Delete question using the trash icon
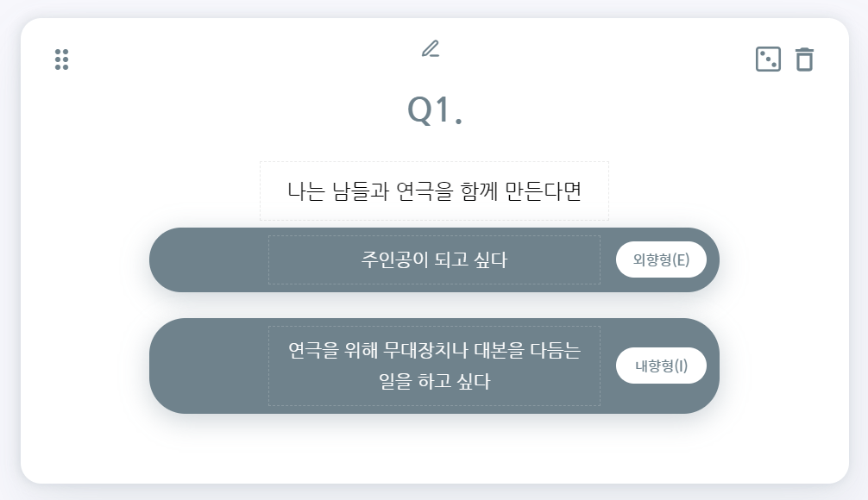The width and height of the screenshot is (868, 500). point(804,59)
